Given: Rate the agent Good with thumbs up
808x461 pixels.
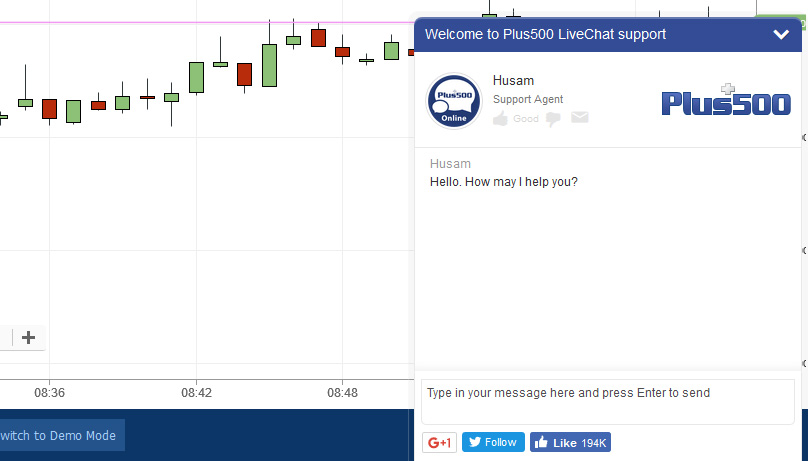Looking at the screenshot, I should pyautogui.click(x=500, y=118).
